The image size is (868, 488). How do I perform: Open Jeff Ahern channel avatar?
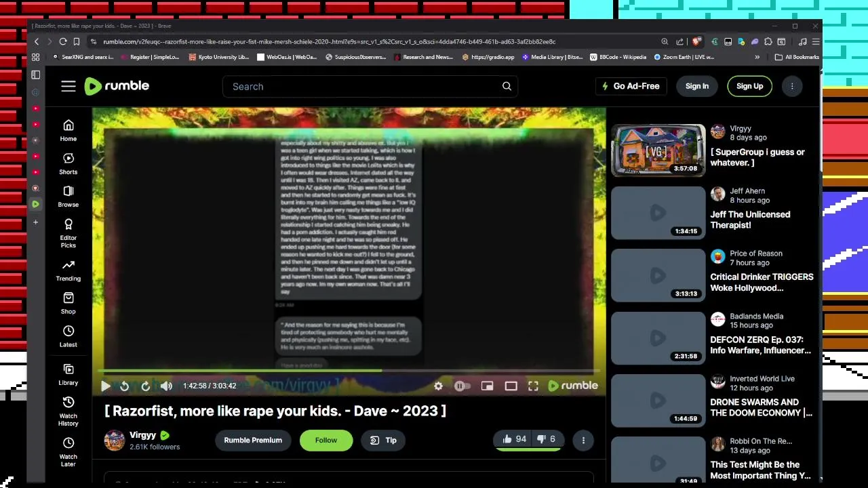coord(717,195)
